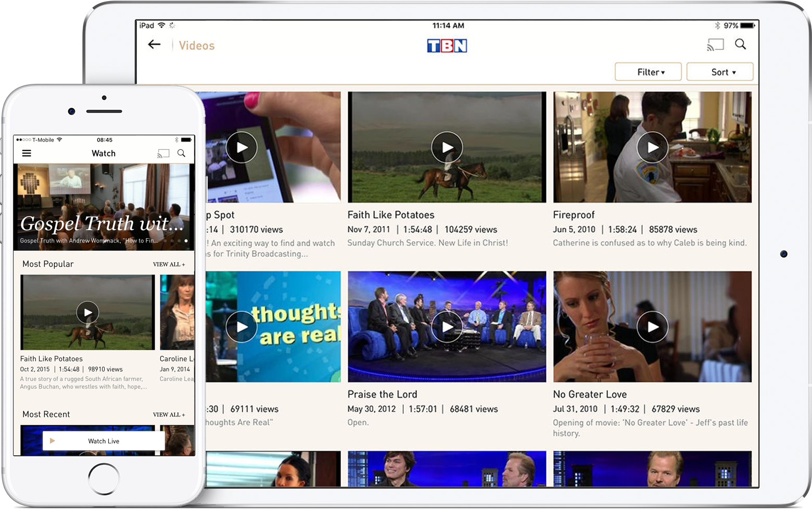Tap the iPhone battery indicator in status bar
The height and width of the screenshot is (510, 812).
point(186,139)
